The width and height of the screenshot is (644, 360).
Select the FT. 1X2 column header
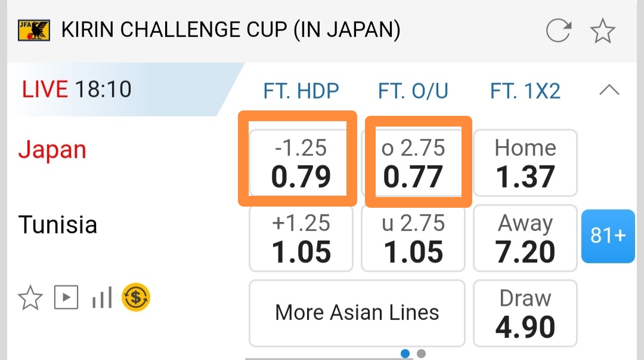click(x=525, y=91)
